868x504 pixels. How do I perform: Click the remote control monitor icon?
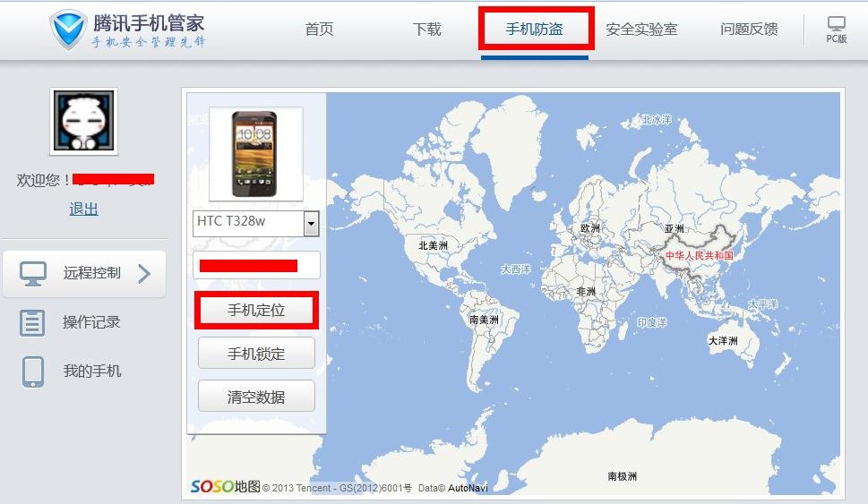(x=33, y=274)
